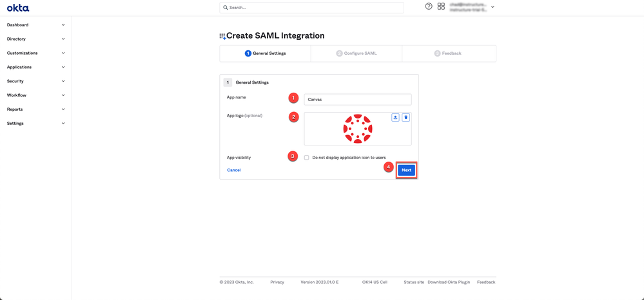The height and width of the screenshot is (300, 644).
Task: Open the apps grid icon
Action: pos(441,6)
